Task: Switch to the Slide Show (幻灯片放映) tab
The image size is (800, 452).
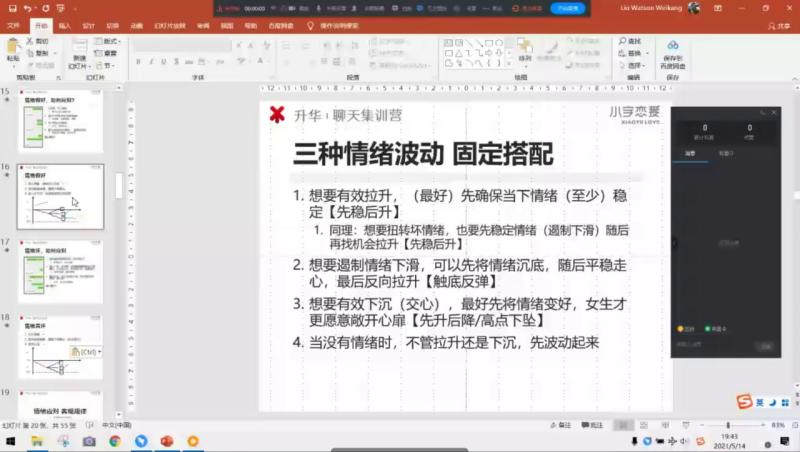Action: [x=170, y=26]
